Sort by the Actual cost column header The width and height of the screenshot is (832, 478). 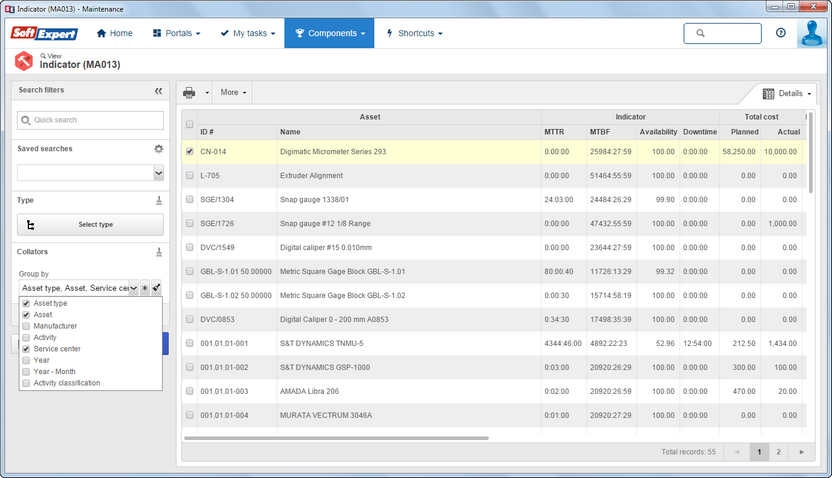782,132
